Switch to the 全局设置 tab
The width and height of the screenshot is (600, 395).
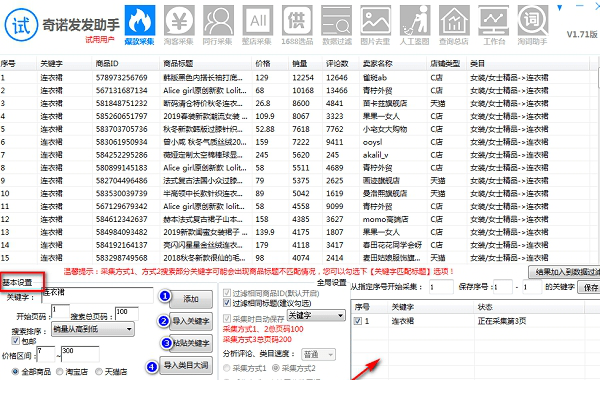click(331, 282)
